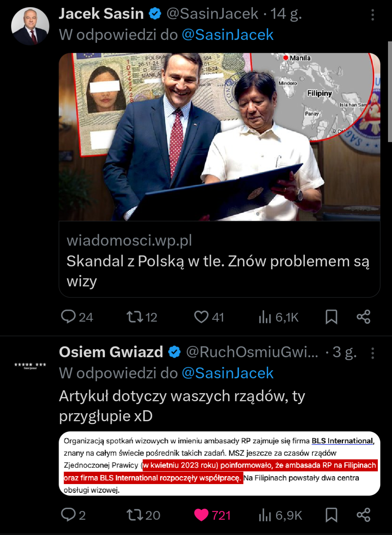Open @SasinJacek mention in Jacek Sasin's tweet
This screenshot has height=535, width=392.
click(227, 35)
